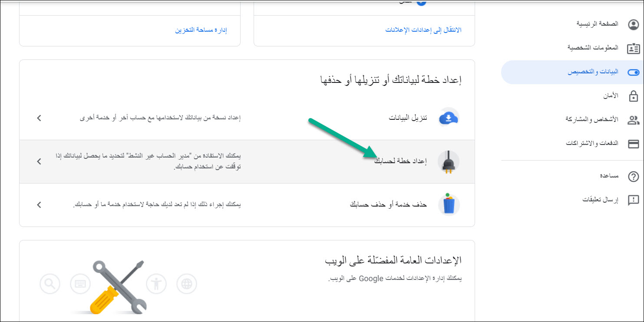Click the Home (الصفحة الرئيسية) person icon in sidebar
644x322 pixels.
tap(634, 24)
